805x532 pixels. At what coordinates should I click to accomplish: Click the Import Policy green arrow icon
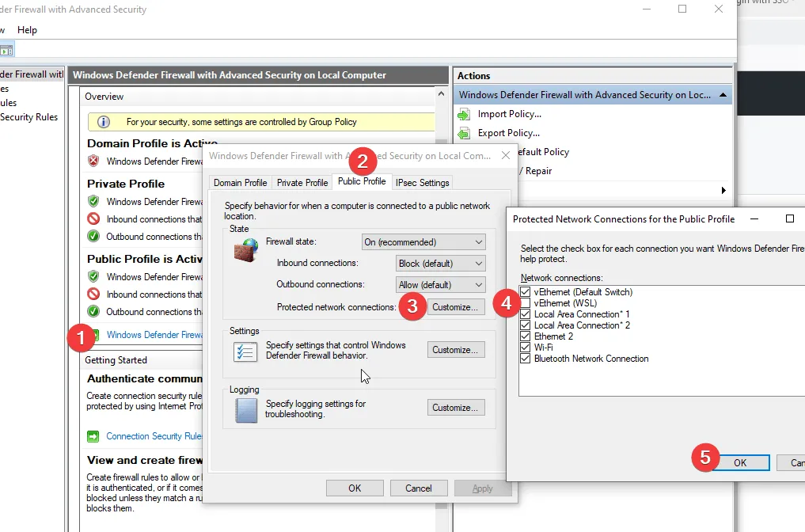(464, 115)
